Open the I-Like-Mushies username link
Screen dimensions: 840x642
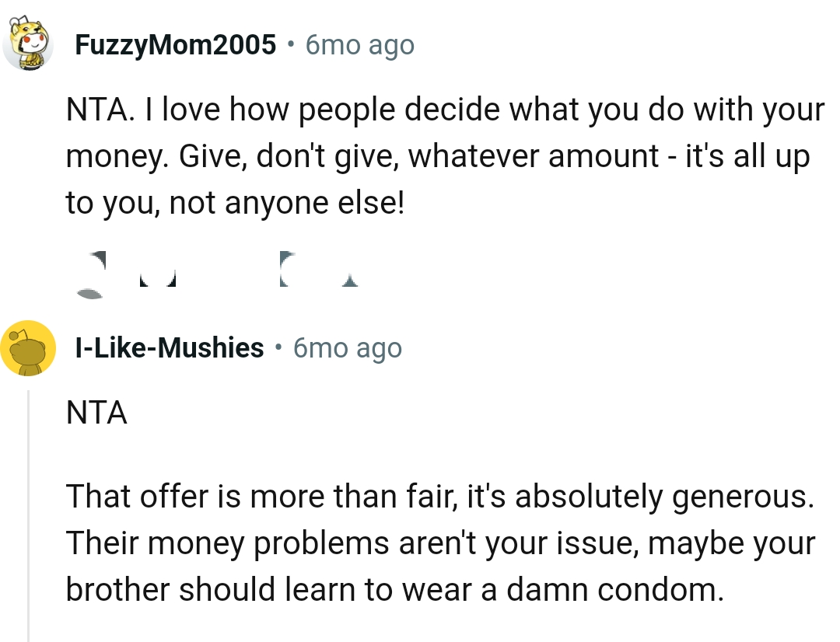[x=169, y=347]
